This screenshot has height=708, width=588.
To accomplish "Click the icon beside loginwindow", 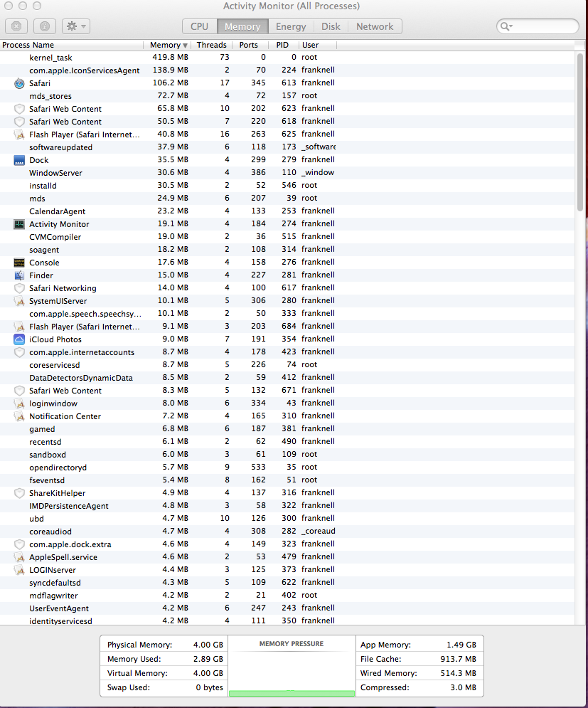I will click(19, 403).
